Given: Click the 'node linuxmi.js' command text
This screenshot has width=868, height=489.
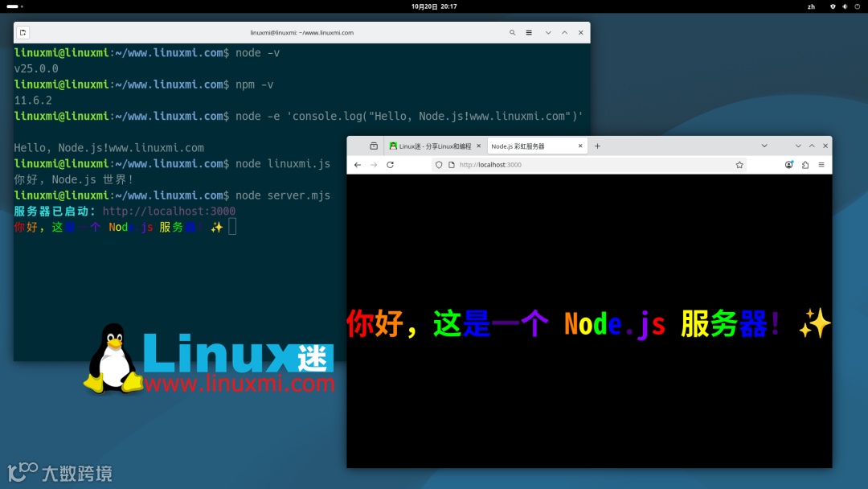Looking at the screenshot, I should pos(283,164).
